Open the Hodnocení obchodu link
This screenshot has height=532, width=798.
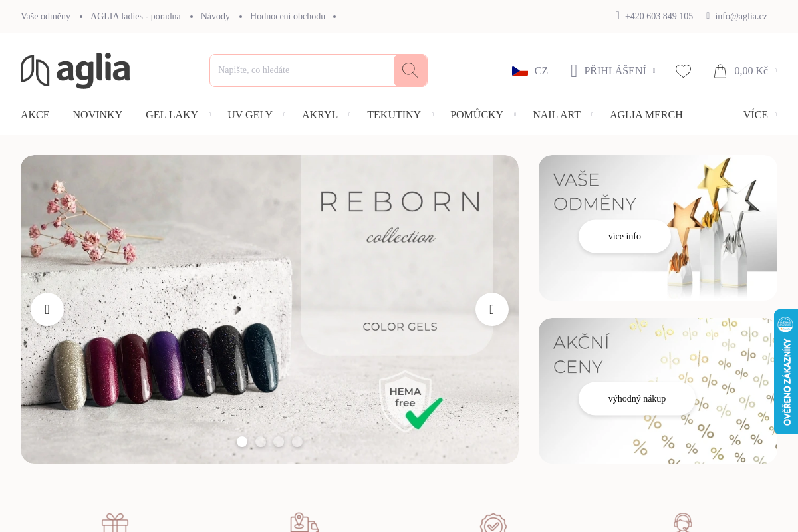287,17
